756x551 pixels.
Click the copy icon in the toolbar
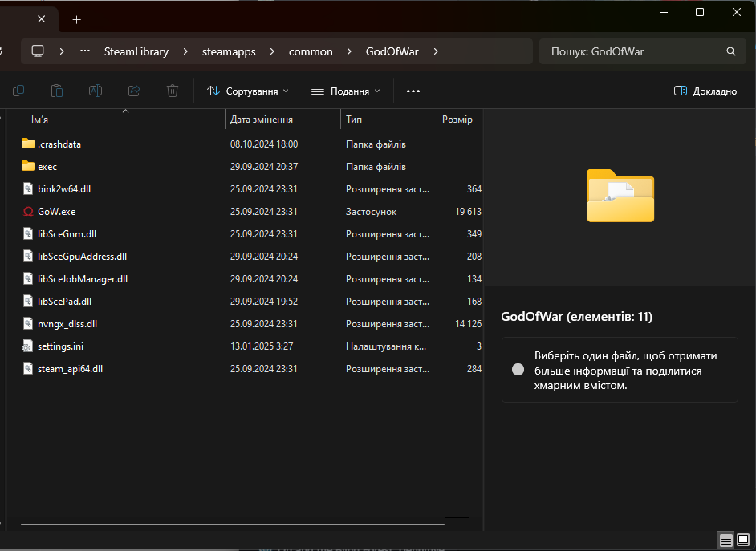coord(18,91)
